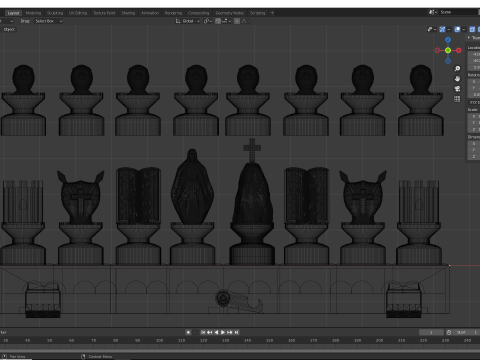Play animation in reverse
Screen dimensions: 480x360
point(216,332)
